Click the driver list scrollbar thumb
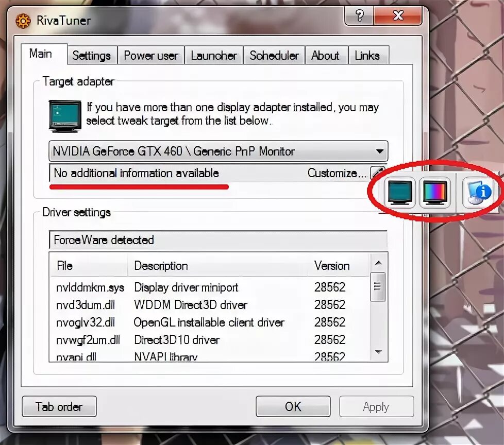 [378, 286]
